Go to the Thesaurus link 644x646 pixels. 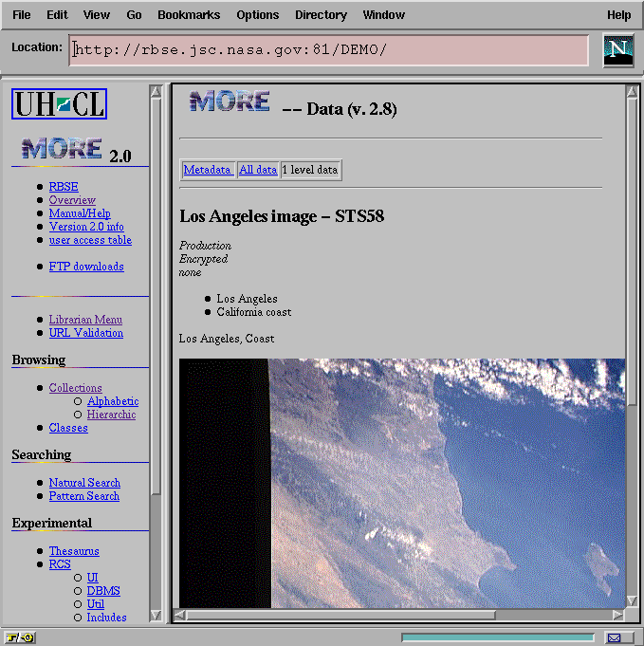tap(74, 551)
